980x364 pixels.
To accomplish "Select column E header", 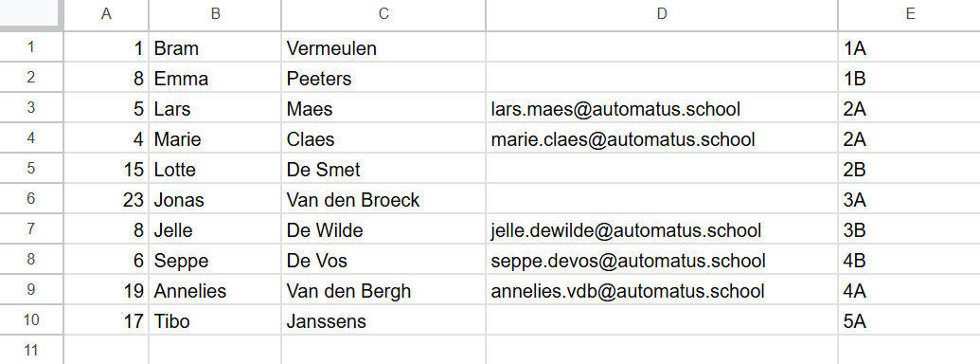I will pos(909,14).
